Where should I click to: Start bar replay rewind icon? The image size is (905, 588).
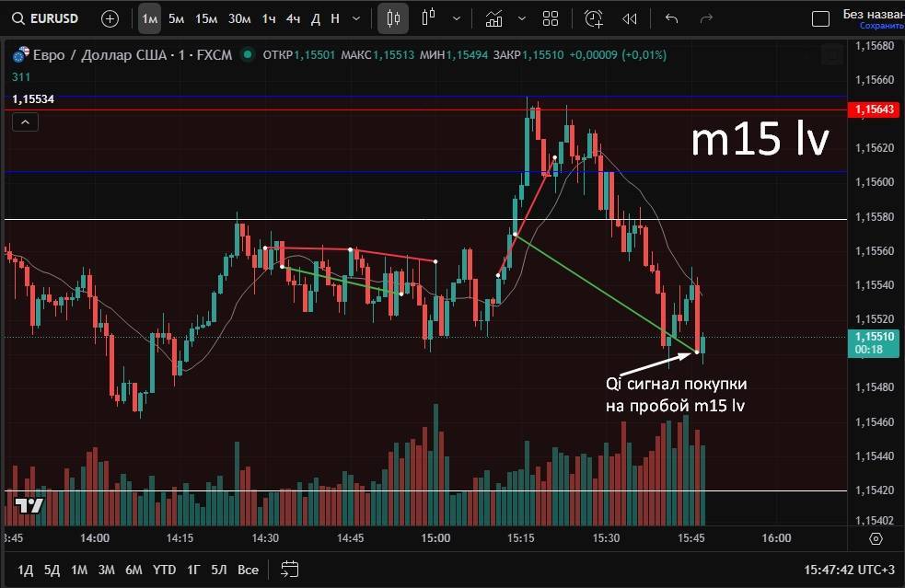pos(630,18)
